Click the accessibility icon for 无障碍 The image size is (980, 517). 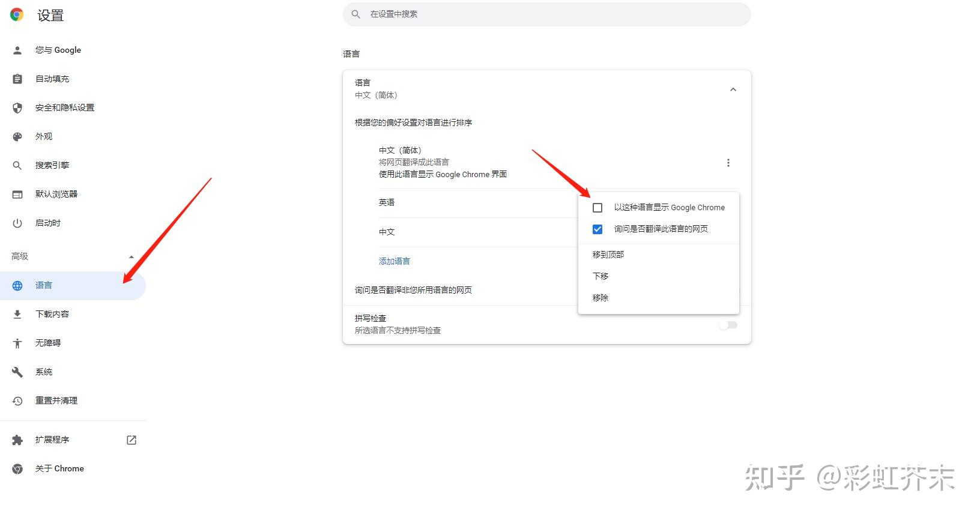click(17, 343)
